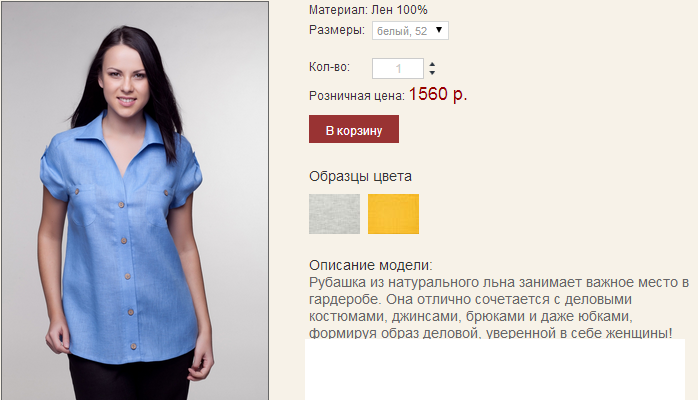698x400 pixels.
Task: Click the "Размеры:" label
Action: pyautogui.click(x=337, y=30)
